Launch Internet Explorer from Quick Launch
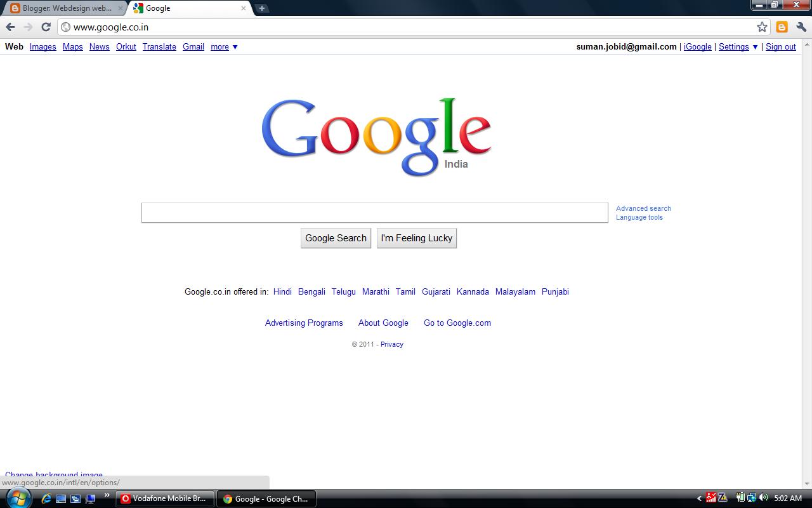812x508 pixels. 46,498
